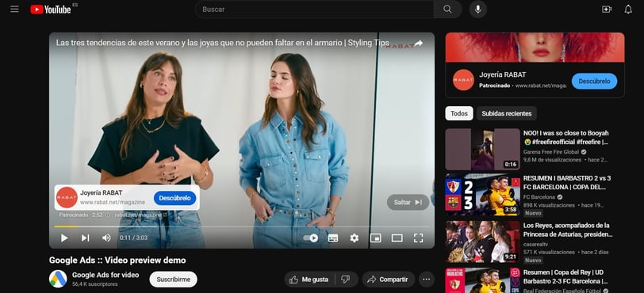644x293 pixels.
Task: Open the Google Ads for video channel name
Action: click(105, 275)
